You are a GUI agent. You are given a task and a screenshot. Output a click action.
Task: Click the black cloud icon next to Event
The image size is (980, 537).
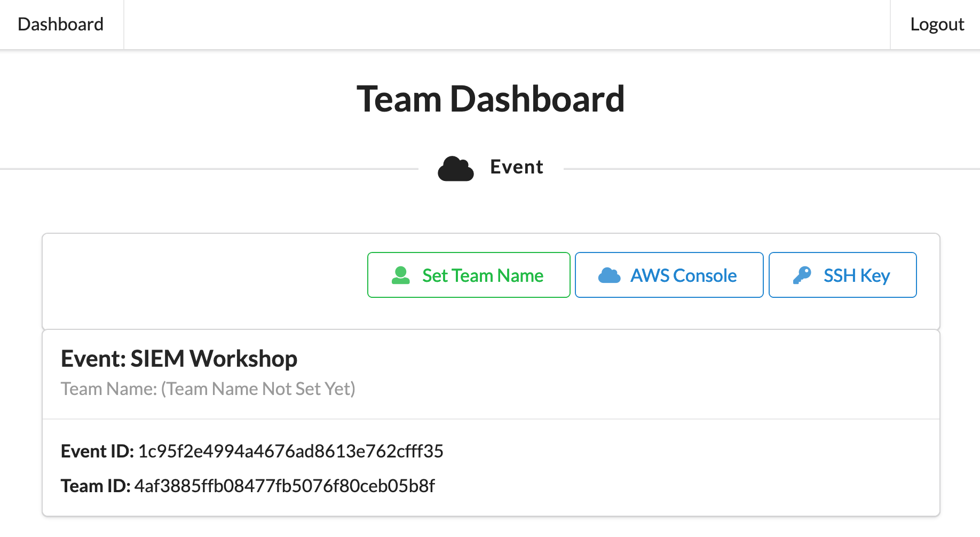coord(456,169)
